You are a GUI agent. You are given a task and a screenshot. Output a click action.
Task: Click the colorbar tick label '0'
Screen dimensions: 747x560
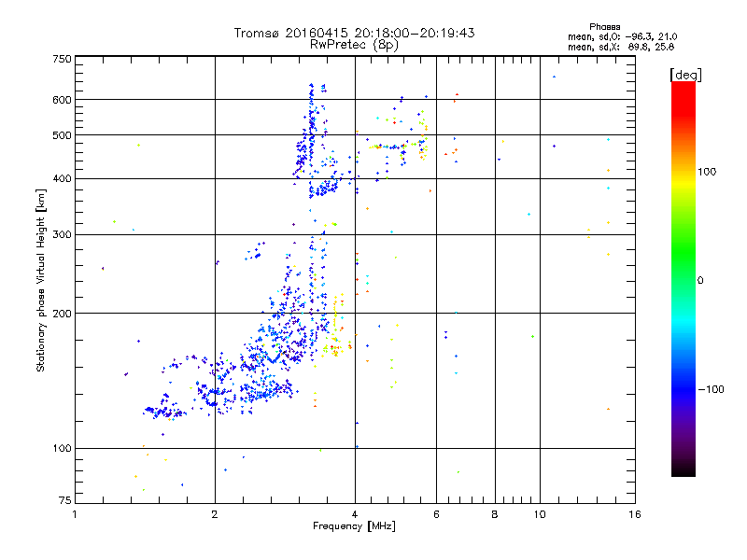[x=700, y=281]
